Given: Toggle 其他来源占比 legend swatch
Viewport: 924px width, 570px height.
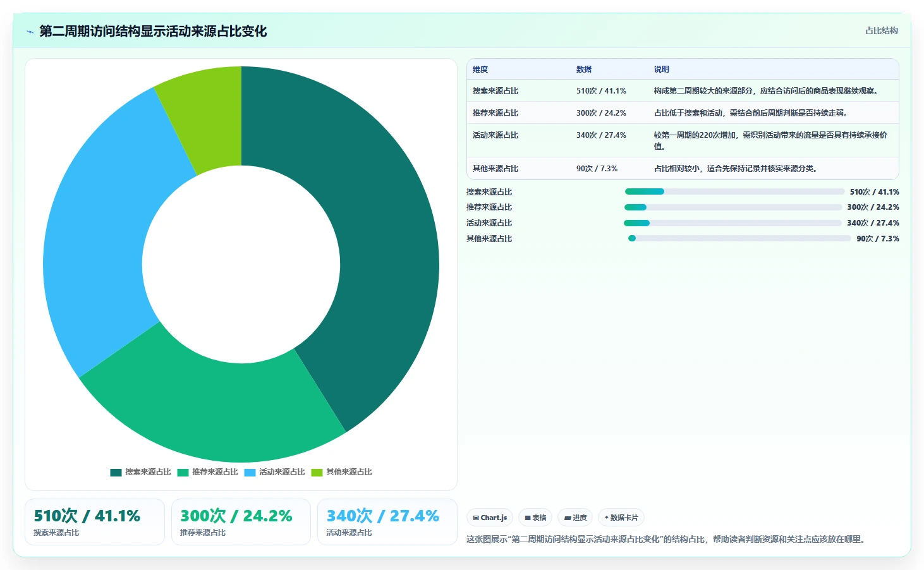Looking at the screenshot, I should [317, 472].
